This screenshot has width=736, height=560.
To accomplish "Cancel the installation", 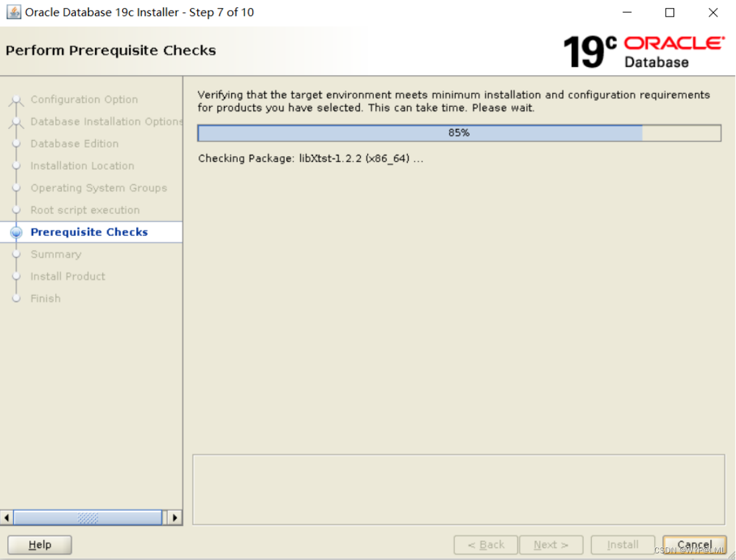I will 694,545.
